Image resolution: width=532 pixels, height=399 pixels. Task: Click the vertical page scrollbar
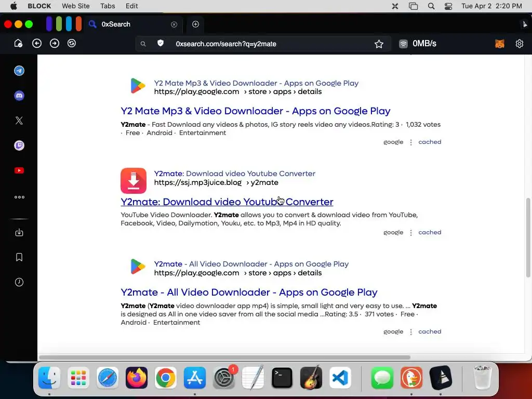pyautogui.click(x=528, y=237)
